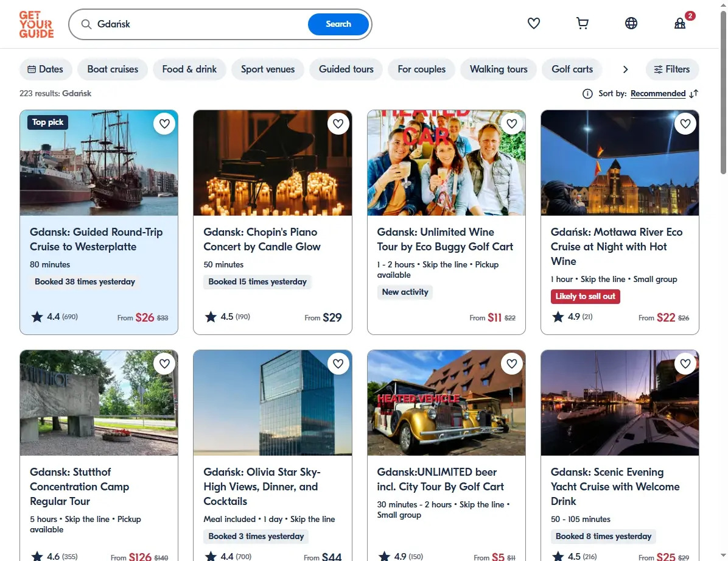Favorite the Motława River Eco Cruise card
The width and height of the screenshot is (728, 561).
coord(685,124)
